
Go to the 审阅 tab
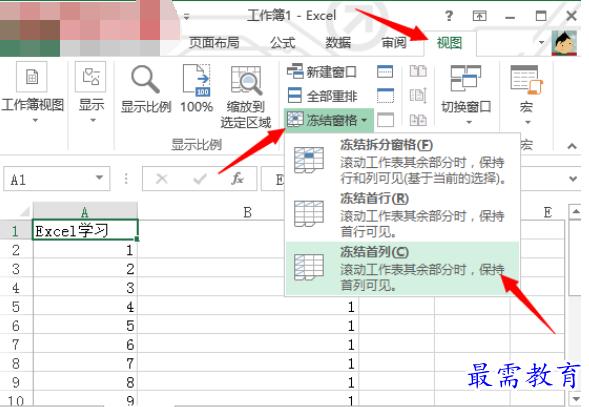394,43
